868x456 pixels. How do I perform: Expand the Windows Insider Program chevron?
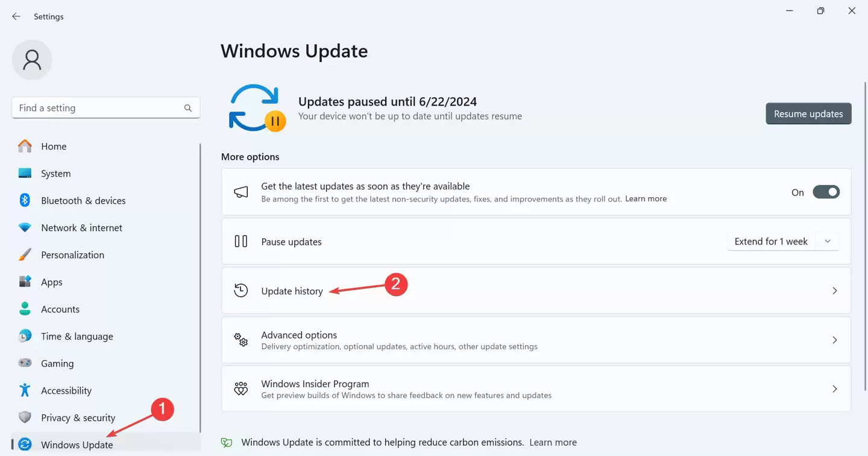[835, 389]
